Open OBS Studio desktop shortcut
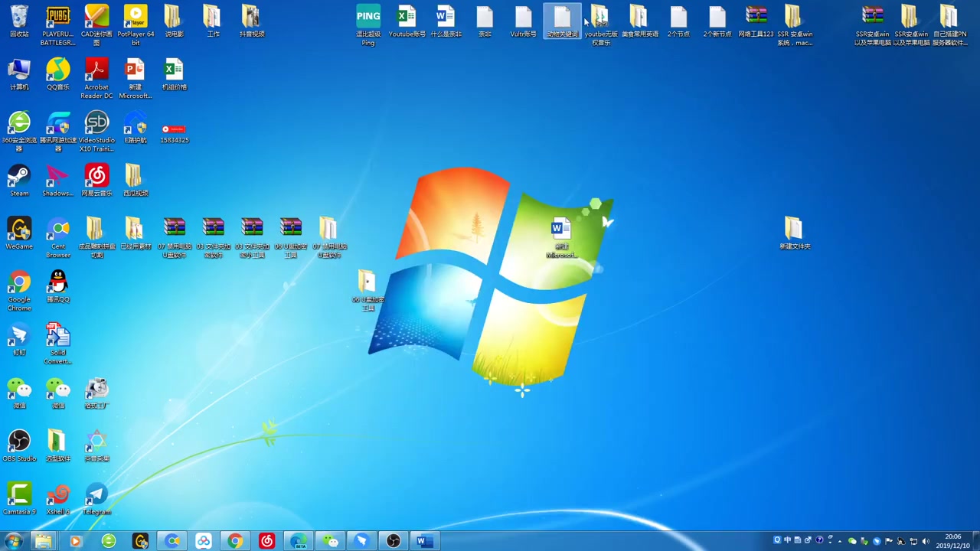This screenshot has width=980, height=551. click(19, 446)
